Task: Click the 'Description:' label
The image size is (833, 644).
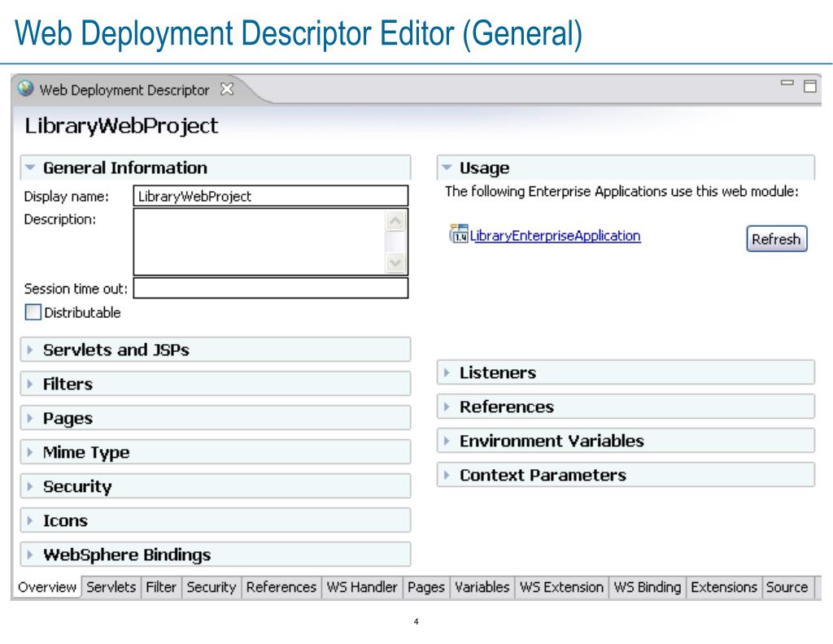Action: click(x=60, y=220)
